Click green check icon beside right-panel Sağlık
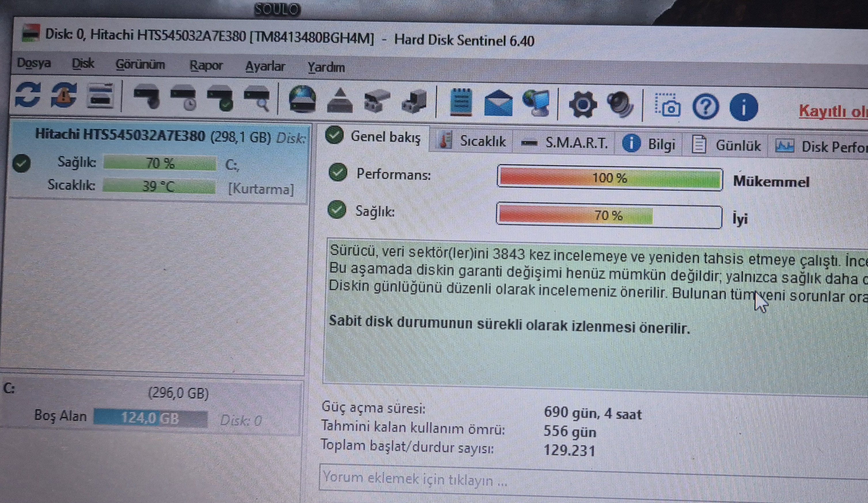Viewport: 868px width, 503px height. click(x=337, y=210)
